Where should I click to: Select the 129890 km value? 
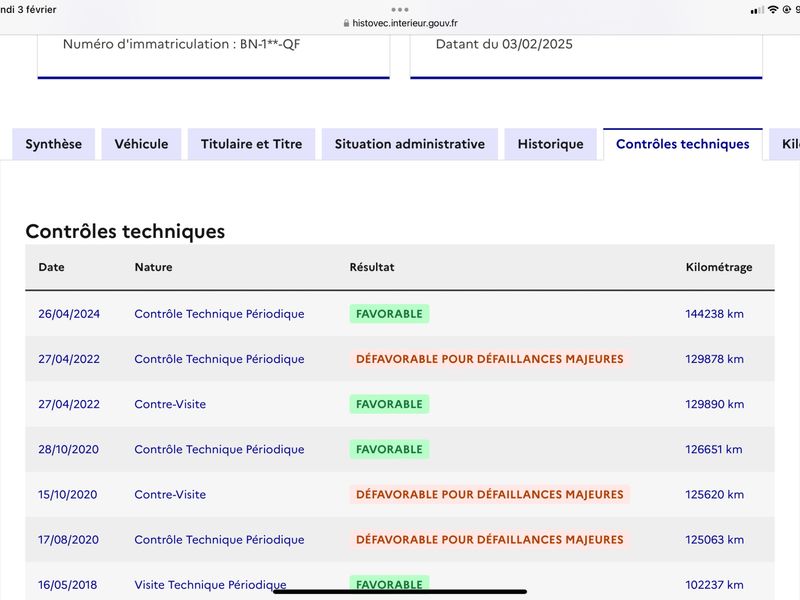point(714,404)
